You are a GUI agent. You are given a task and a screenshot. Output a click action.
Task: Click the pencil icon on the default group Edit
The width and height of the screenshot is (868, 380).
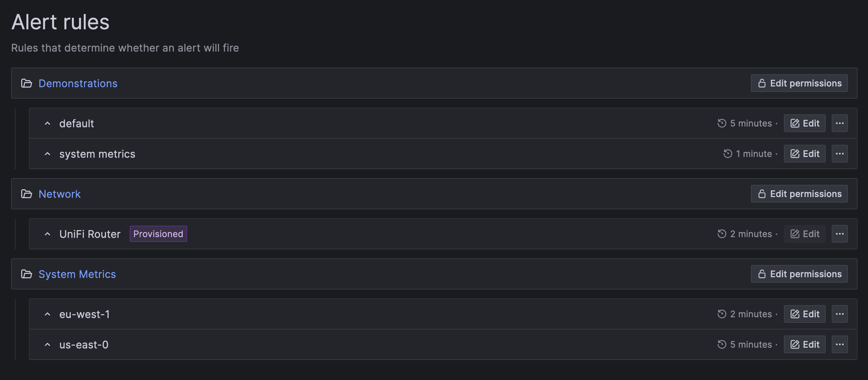(795, 123)
